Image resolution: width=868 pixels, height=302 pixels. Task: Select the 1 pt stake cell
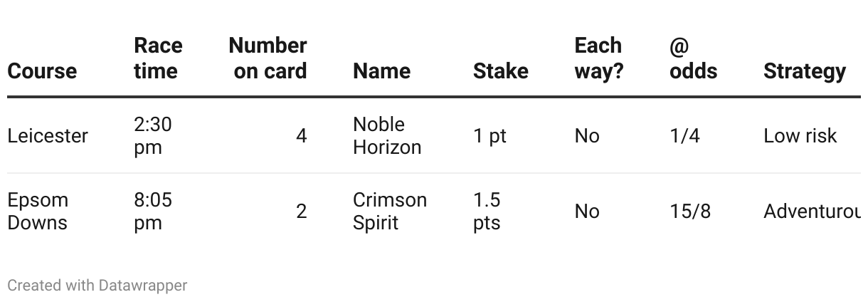click(489, 136)
